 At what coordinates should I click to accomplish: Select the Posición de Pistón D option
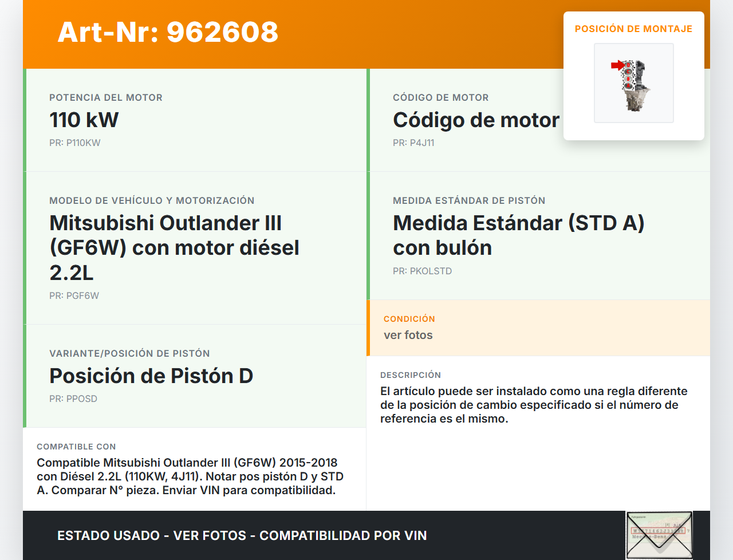[151, 376]
